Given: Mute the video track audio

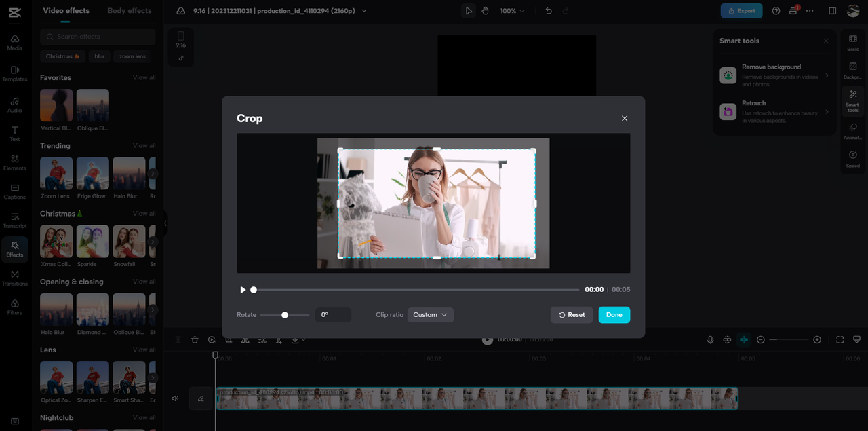Looking at the screenshot, I should click(175, 398).
